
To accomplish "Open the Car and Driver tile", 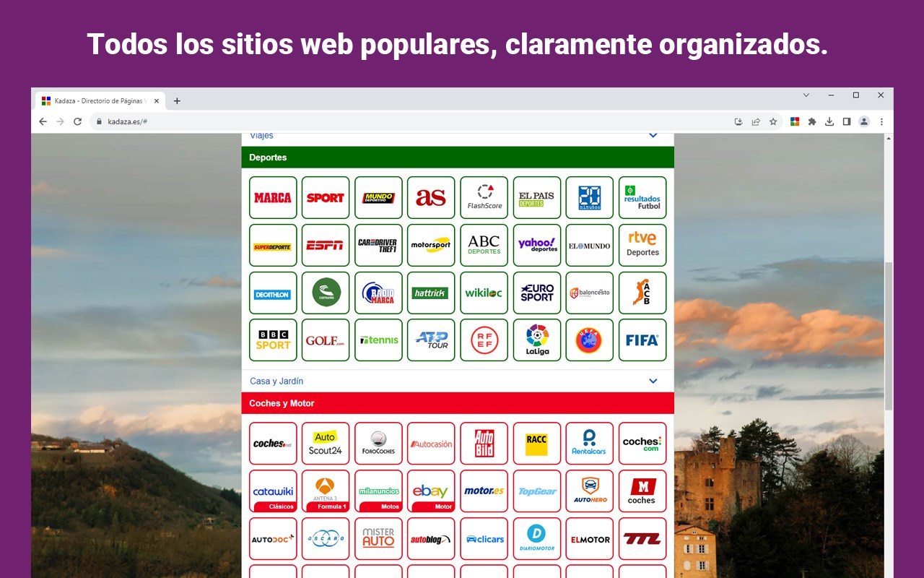I will click(378, 245).
